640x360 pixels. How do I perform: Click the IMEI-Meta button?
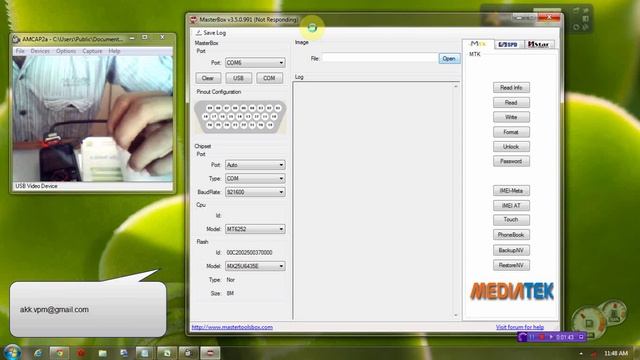[x=511, y=191]
